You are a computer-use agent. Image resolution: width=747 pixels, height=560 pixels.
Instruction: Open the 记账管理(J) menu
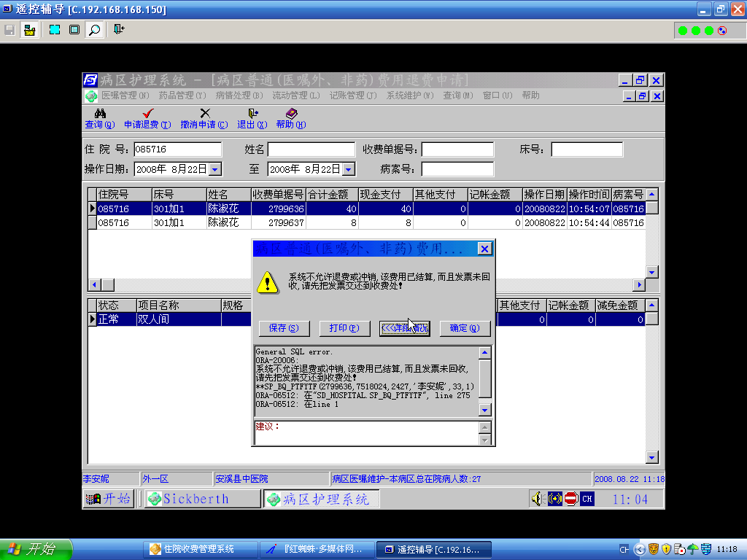353,96
